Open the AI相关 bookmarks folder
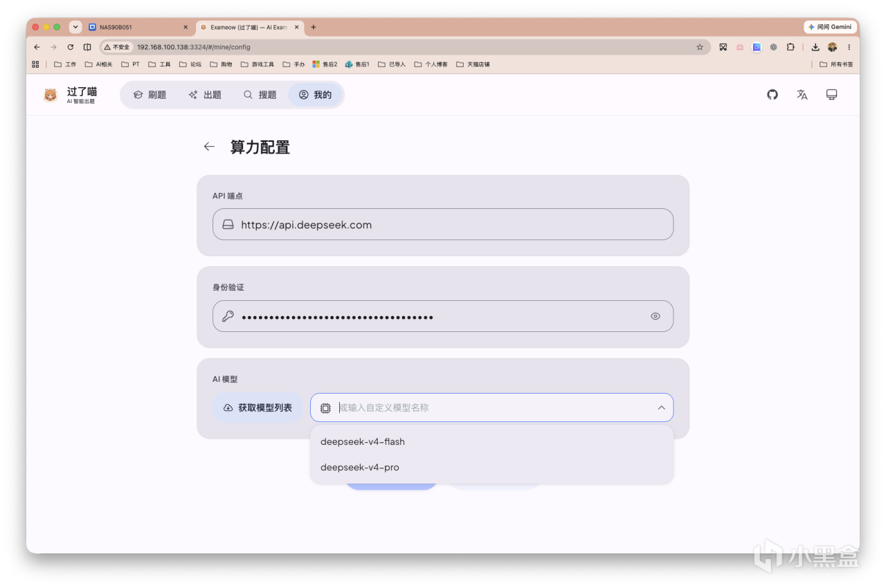The image size is (886, 588). 98,64
